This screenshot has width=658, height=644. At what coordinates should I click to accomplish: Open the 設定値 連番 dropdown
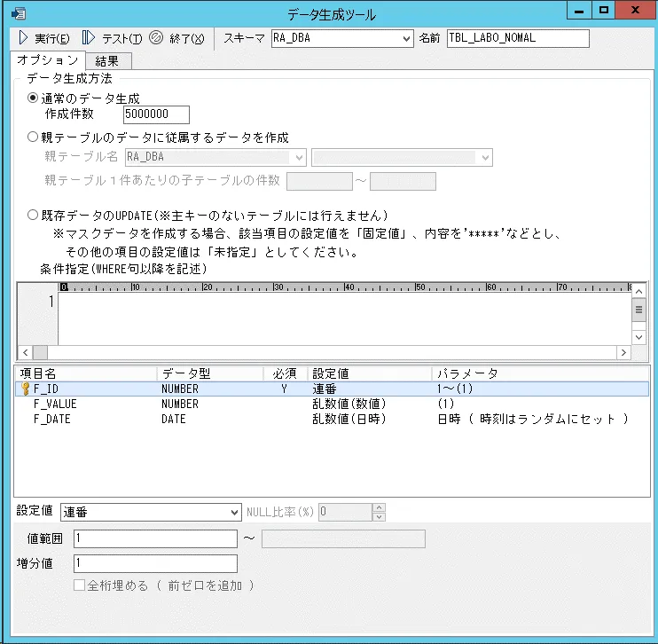coord(234,513)
